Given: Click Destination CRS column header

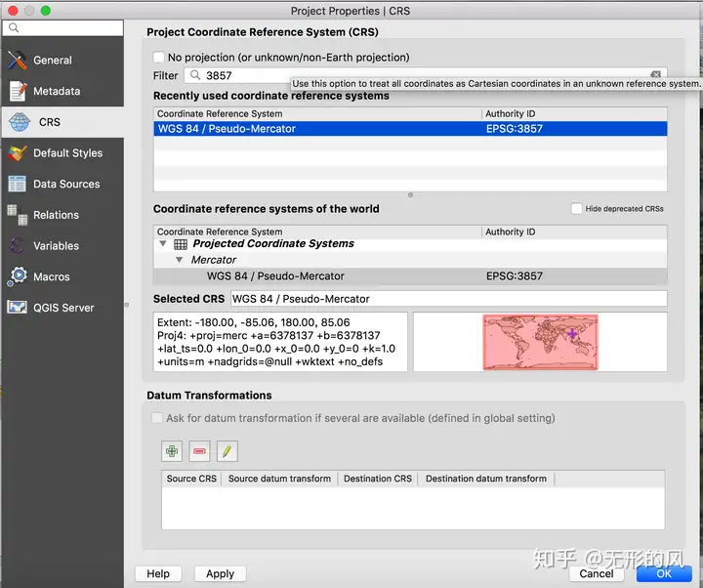Looking at the screenshot, I should pyautogui.click(x=378, y=479).
